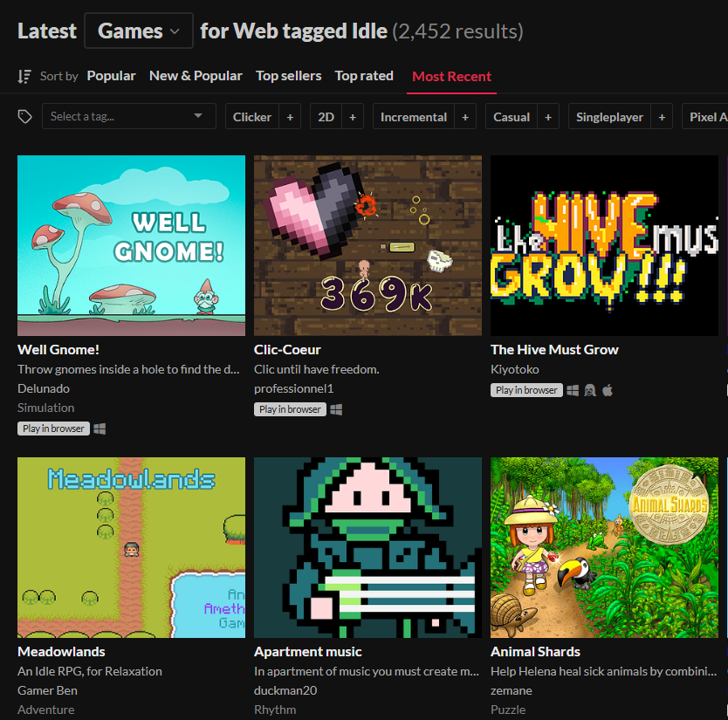Open the Clic-Coeur cover thumbnail
The height and width of the screenshot is (720, 728).
click(367, 245)
